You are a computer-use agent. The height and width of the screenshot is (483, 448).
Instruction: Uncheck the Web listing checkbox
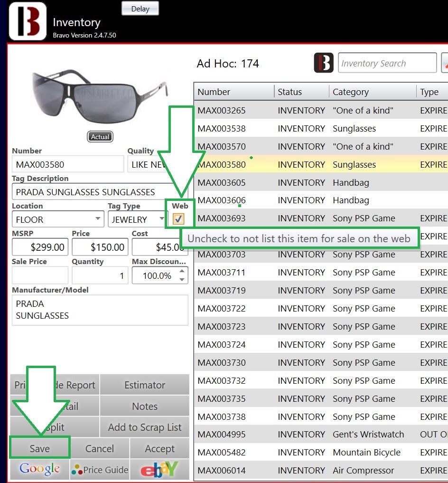click(178, 219)
